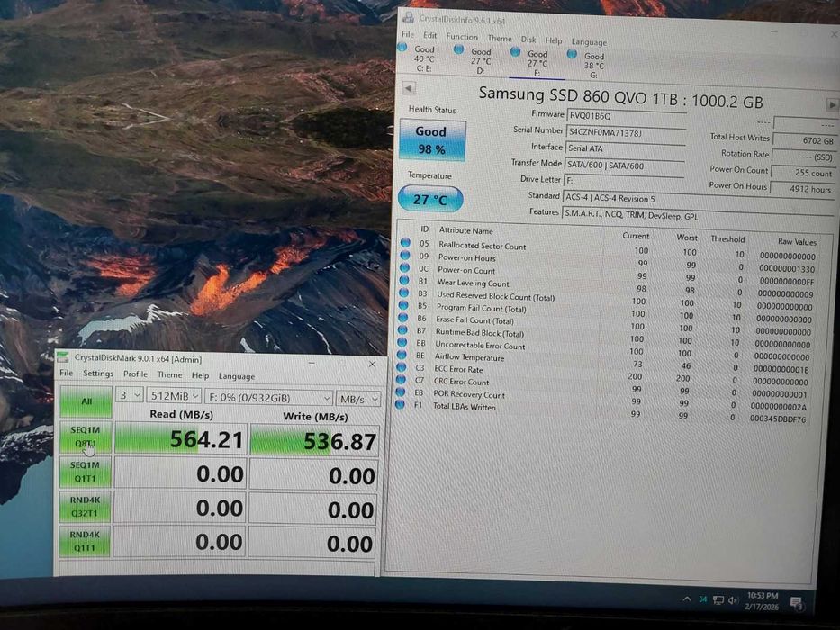Click the Serial Number field
This screenshot has height=630, width=840.
pyautogui.click(x=625, y=132)
